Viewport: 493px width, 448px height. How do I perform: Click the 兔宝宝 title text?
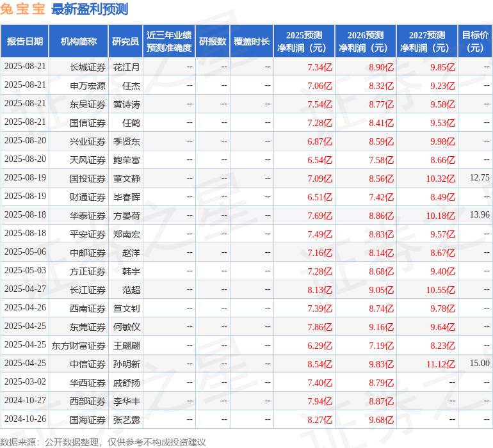tap(22, 9)
